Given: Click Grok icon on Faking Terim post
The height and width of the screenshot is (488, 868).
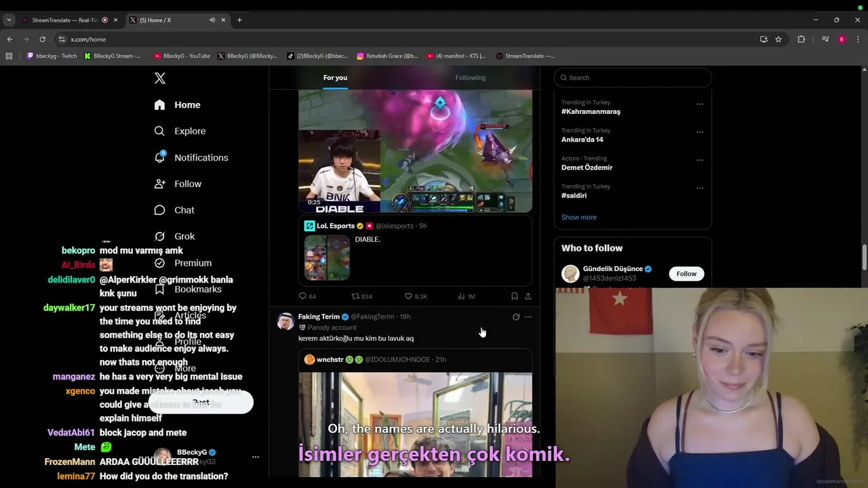Looking at the screenshot, I should coord(516,317).
